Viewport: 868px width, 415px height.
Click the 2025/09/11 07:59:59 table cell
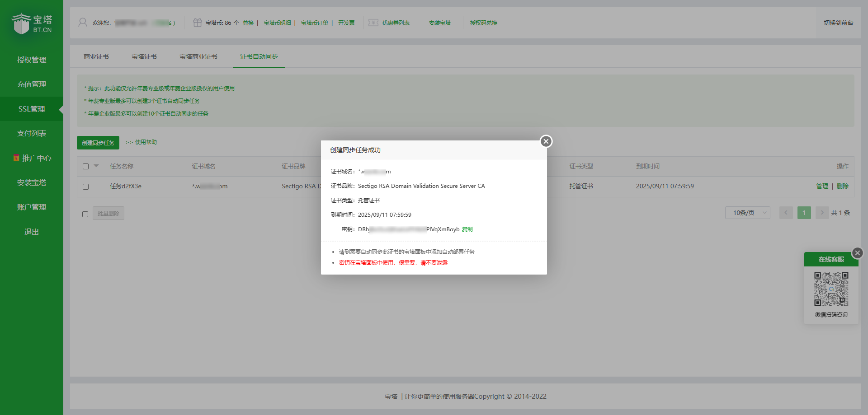[x=665, y=186]
